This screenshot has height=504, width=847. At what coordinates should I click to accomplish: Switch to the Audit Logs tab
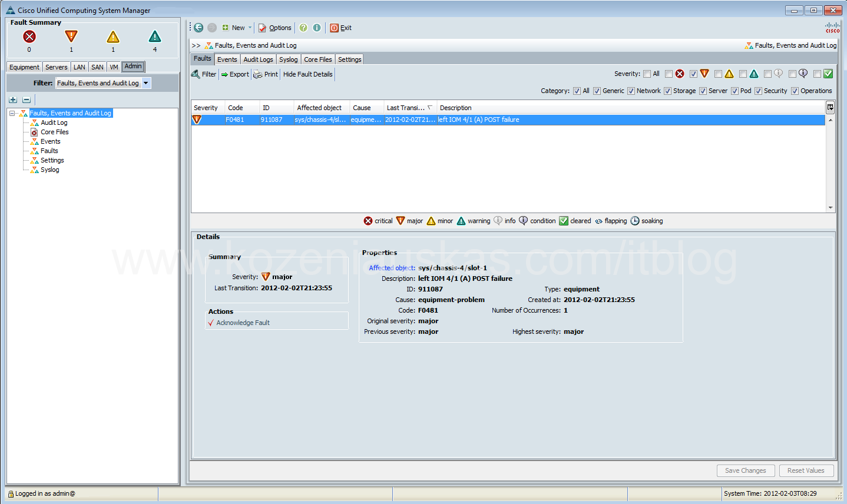(258, 59)
